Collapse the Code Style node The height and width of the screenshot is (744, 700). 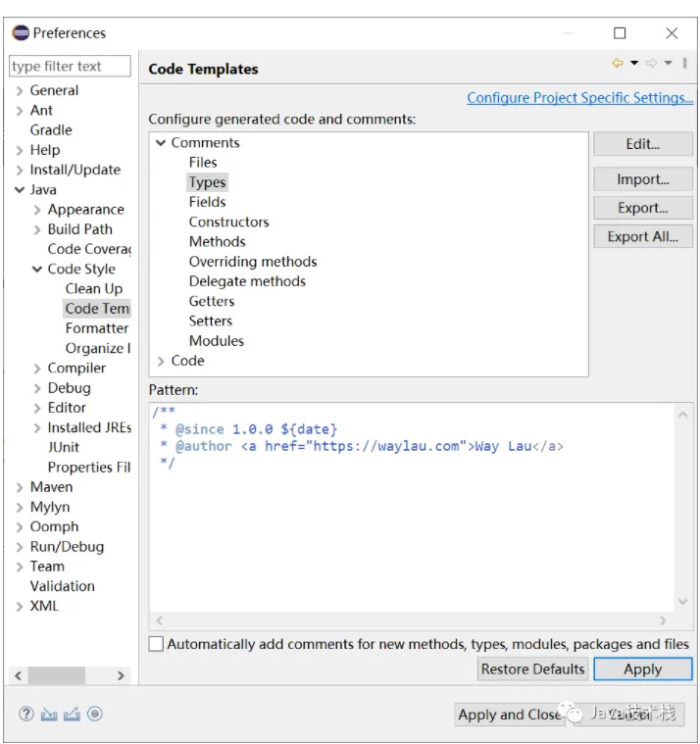[37, 269]
